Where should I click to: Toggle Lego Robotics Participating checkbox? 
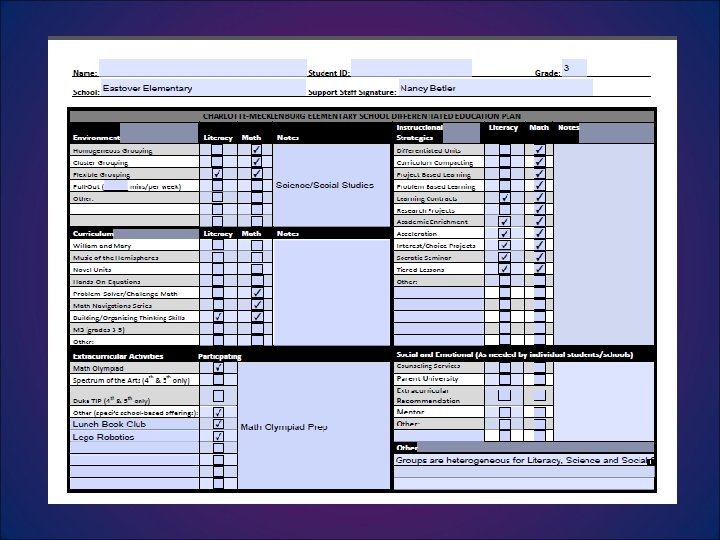(219, 436)
